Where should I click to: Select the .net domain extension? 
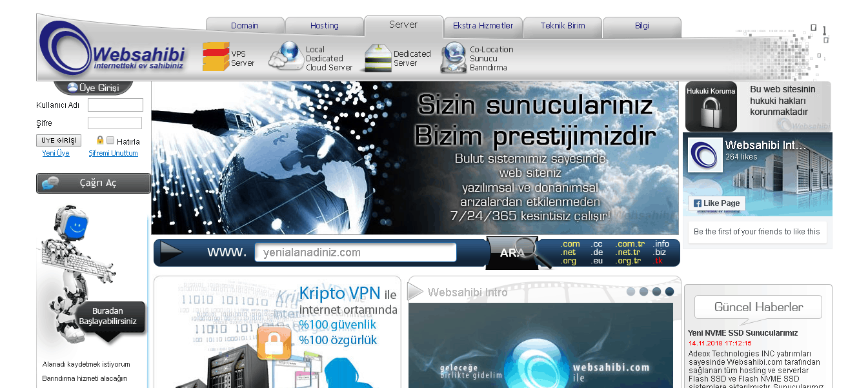point(569,252)
